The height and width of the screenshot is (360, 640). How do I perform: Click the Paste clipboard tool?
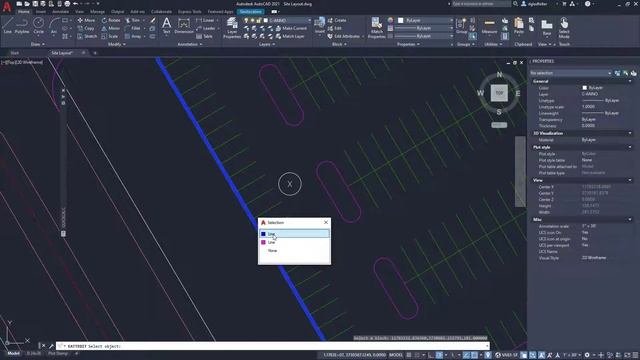click(x=519, y=26)
